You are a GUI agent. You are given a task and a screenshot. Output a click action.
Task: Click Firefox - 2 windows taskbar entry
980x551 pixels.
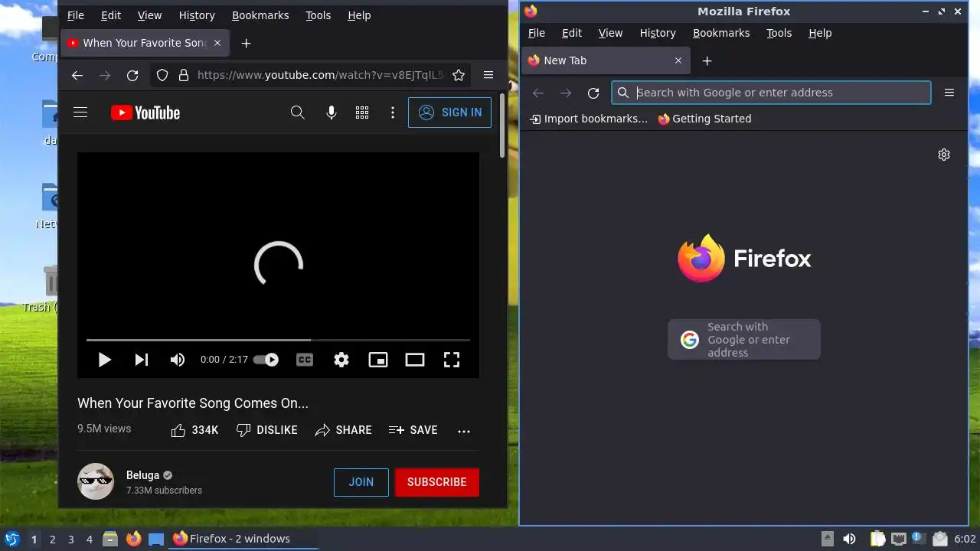[x=244, y=539]
